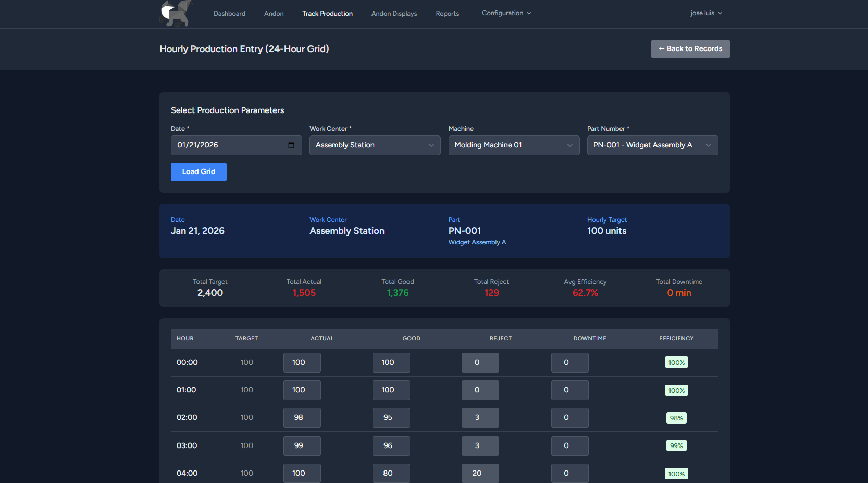Switch to the Andon page
868x483 pixels.
[x=274, y=14]
